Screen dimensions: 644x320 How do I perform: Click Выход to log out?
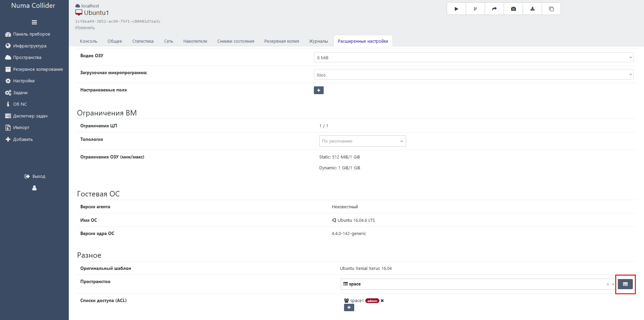35,176
